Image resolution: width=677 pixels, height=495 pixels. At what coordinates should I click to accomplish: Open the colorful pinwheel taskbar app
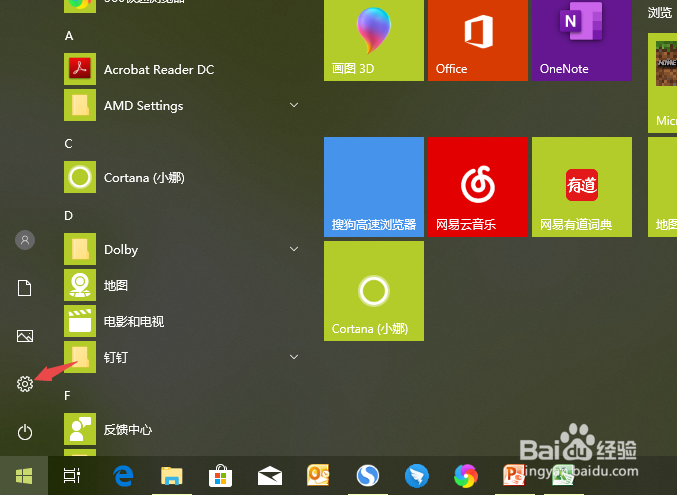pos(466,476)
